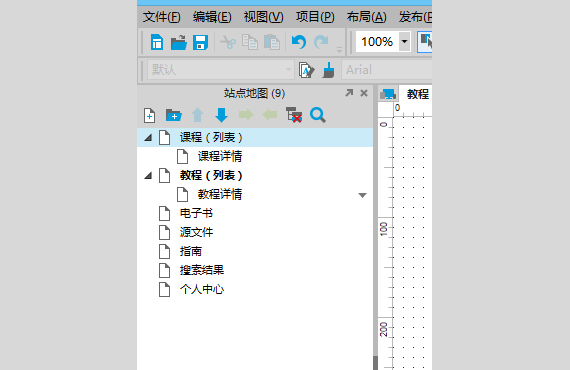The image size is (570, 370).
Task: Switch to the 教程 canvas tab
Action: [417, 94]
